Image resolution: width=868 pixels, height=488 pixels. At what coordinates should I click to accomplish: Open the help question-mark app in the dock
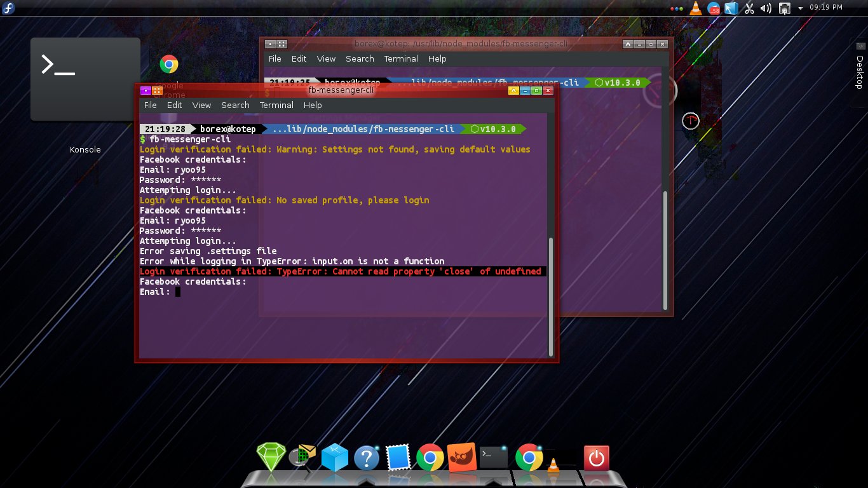(367, 456)
